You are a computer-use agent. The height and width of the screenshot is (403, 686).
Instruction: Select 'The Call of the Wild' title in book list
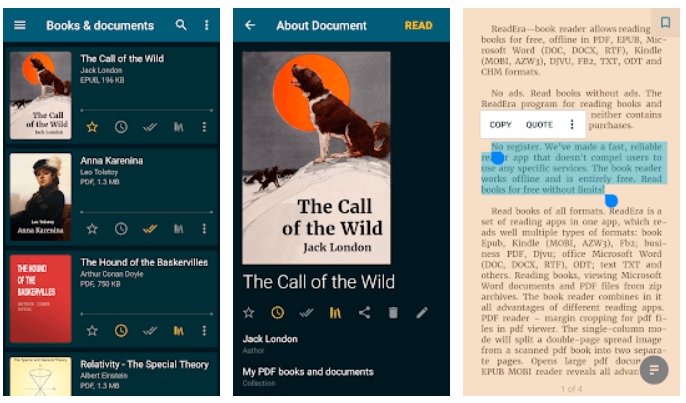[122, 59]
